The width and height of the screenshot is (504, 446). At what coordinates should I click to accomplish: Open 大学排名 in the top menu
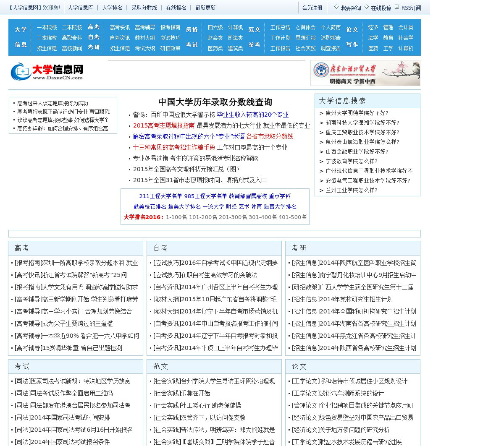(x=112, y=8)
